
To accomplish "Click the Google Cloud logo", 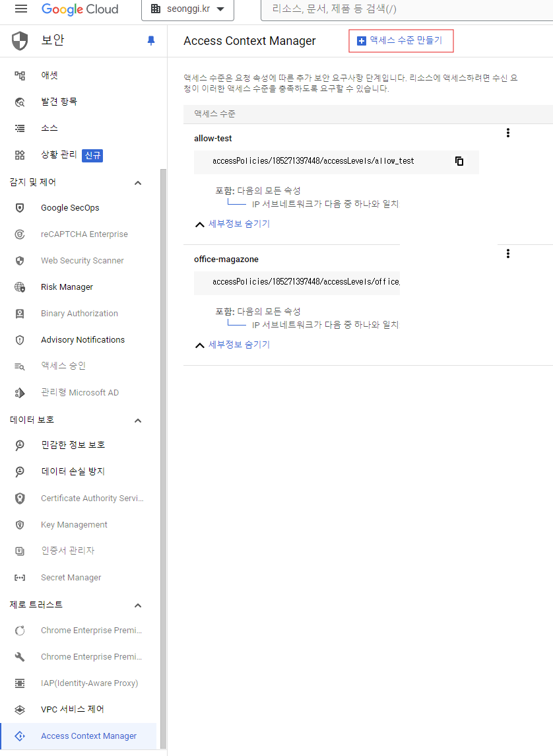I will tap(80, 9).
